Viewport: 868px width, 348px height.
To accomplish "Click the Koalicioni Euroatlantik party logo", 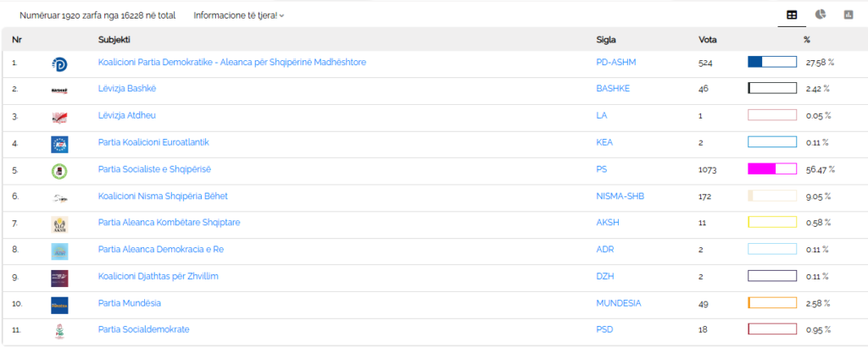I will coord(59,144).
